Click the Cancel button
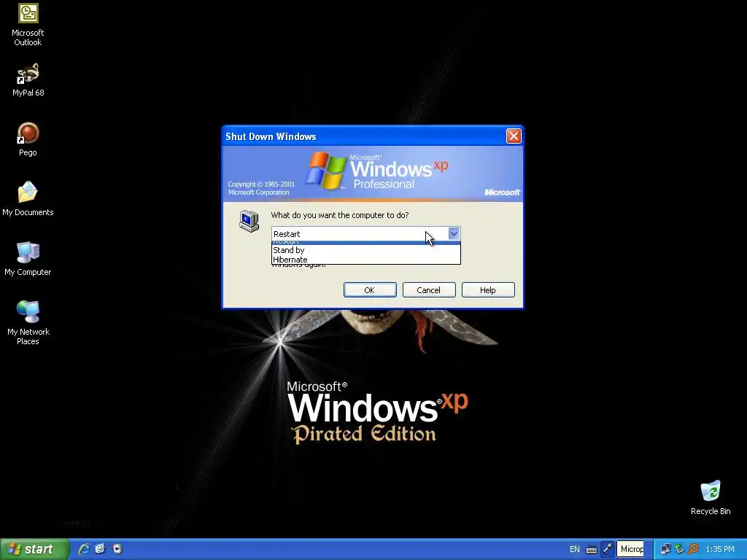Viewport: 747px width, 560px height. pos(429,290)
